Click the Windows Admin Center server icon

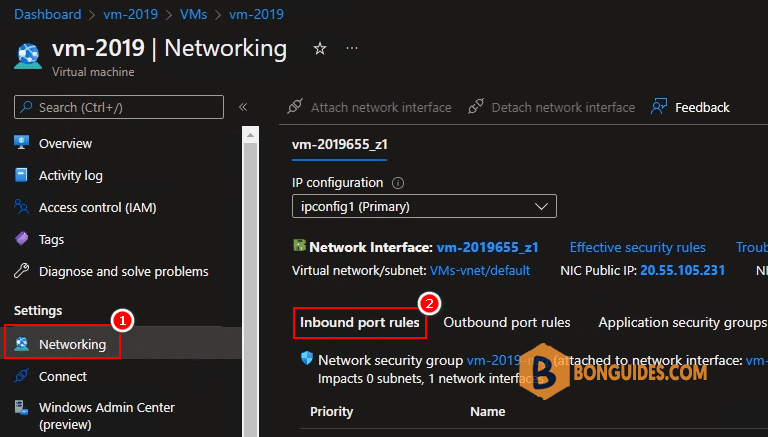22,408
